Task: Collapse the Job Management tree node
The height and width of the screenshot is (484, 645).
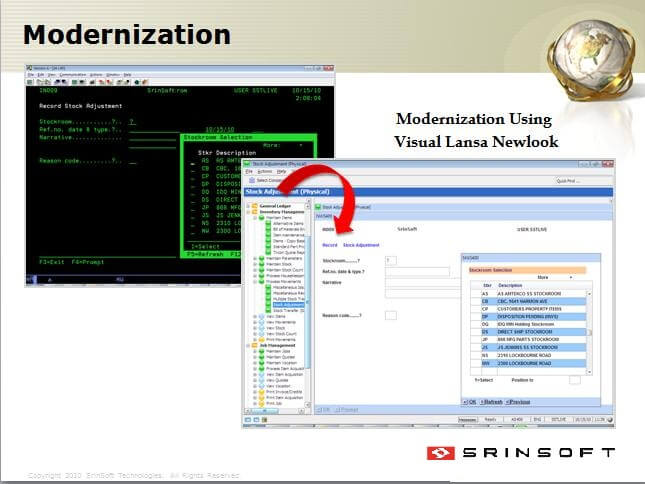Action: tap(248, 345)
